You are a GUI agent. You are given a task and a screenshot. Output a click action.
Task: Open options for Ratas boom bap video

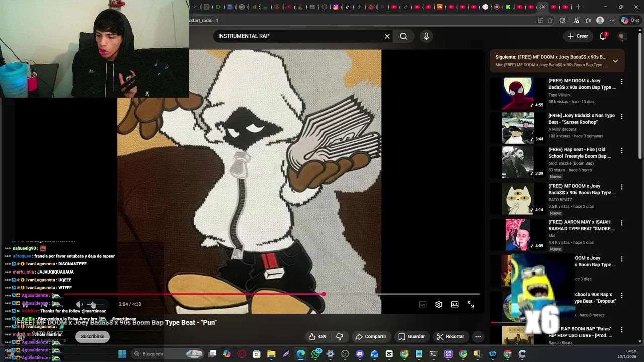coord(622,329)
